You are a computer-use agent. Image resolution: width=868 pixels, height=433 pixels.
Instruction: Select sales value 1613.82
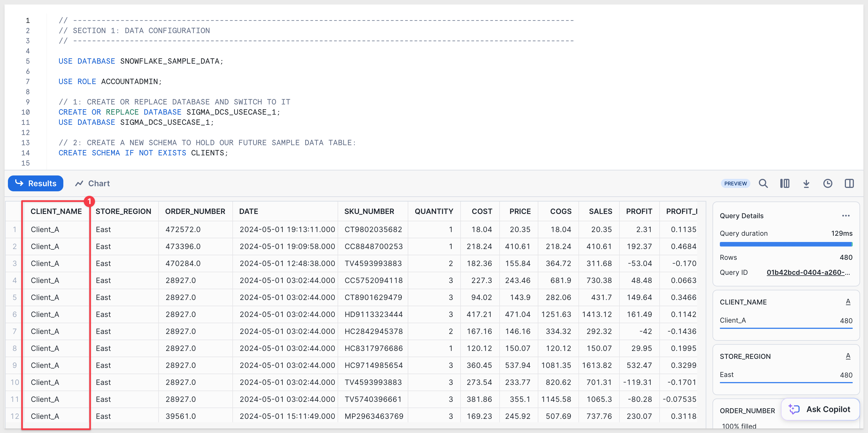click(599, 365)
